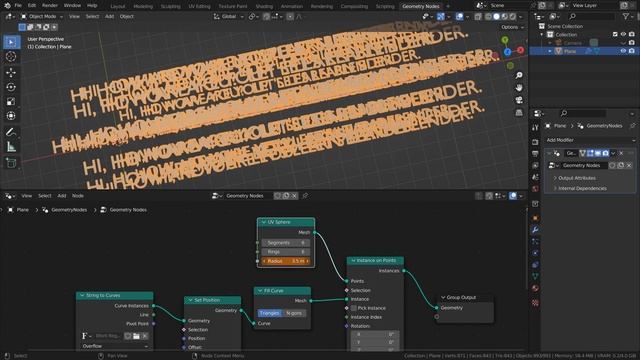Switch to Rendered viewport shading
Image resolution: width=640 pixels, height=360 pixels.
(513, 16)
